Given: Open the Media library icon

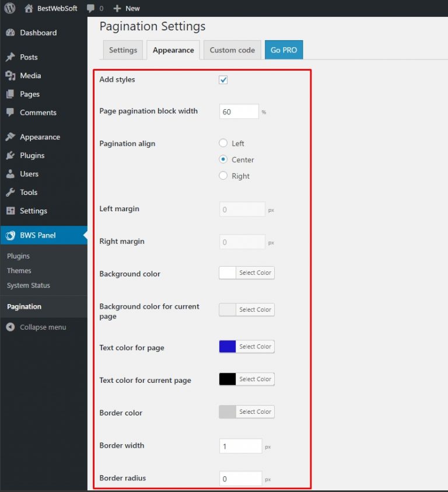Looking at the screenshot, I should point(10,76).
